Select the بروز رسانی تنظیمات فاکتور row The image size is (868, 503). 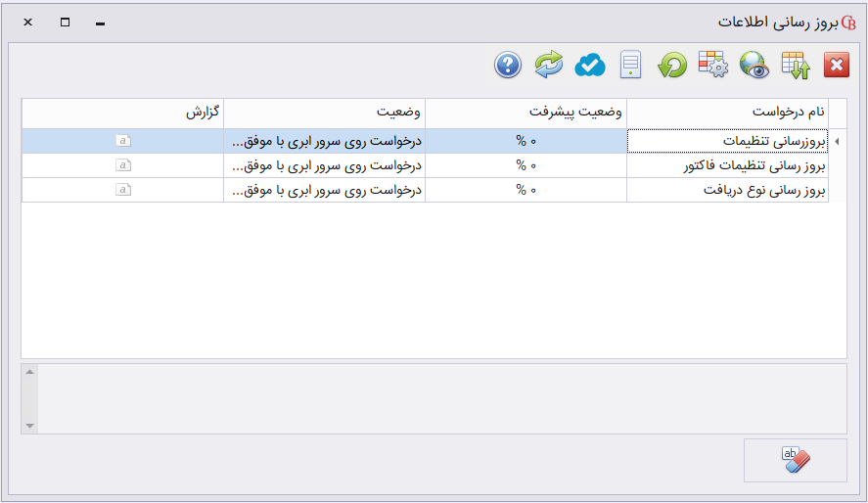point(728,166)
